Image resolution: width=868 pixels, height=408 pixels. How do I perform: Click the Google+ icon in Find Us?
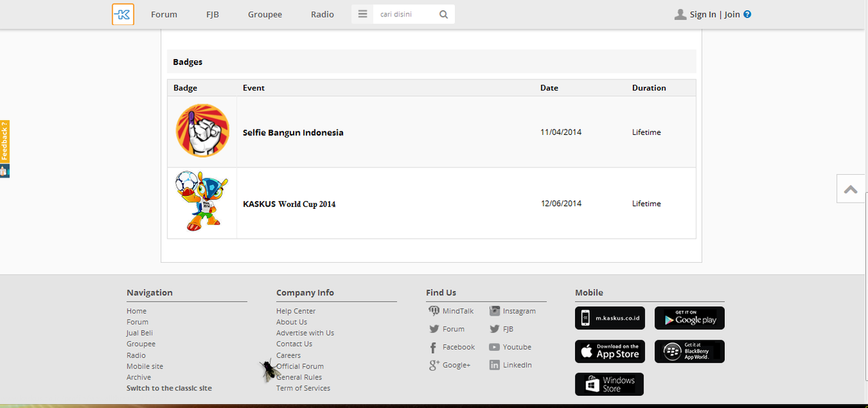(435, 365)
